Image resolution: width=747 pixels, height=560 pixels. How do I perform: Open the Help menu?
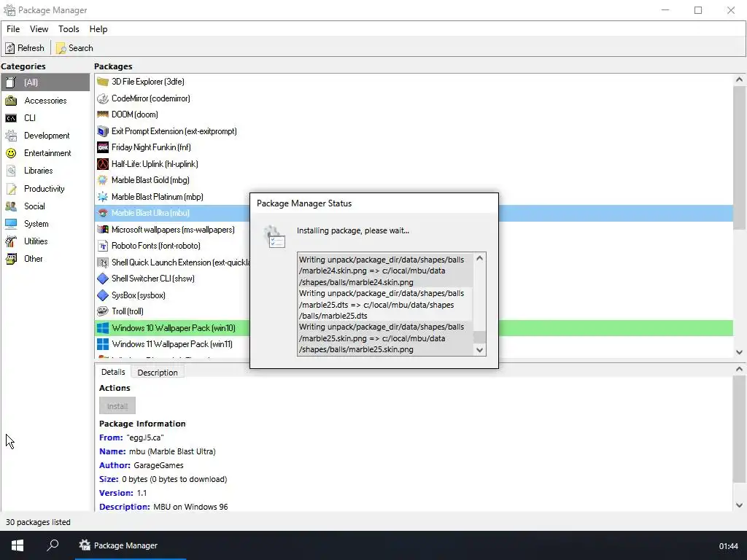point(98,29)
